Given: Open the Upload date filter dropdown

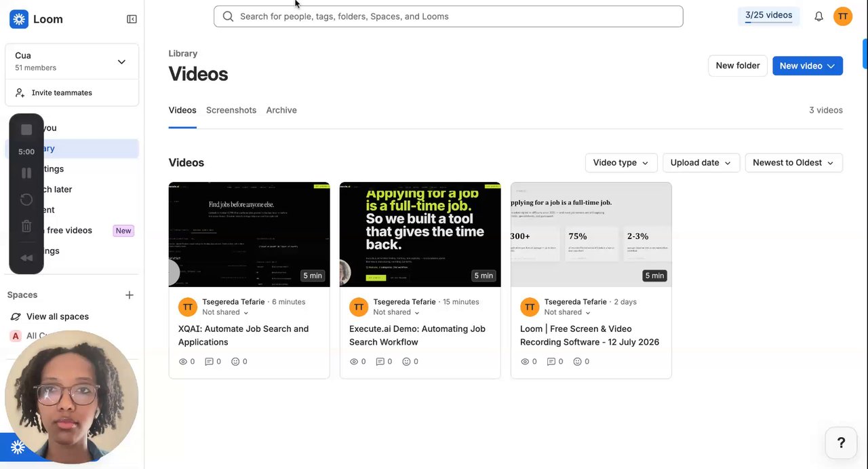Looking at the screenshot, I should pos(701,163).
